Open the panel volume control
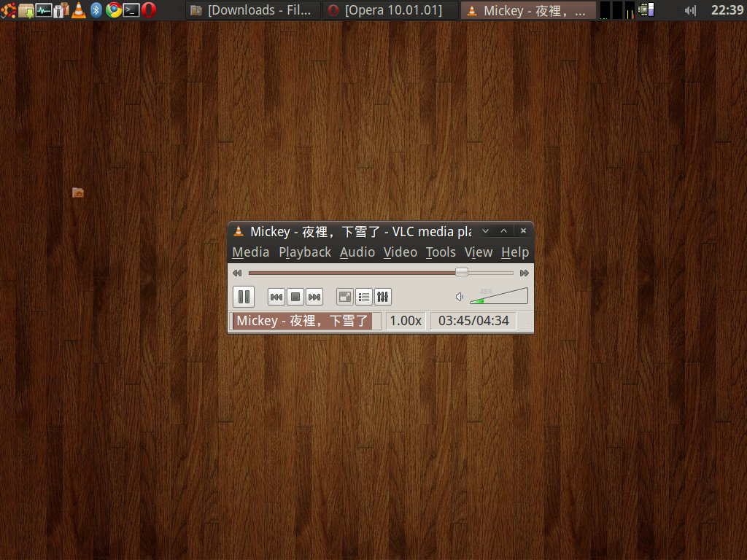Screen dimensions: 747x560 690,10
